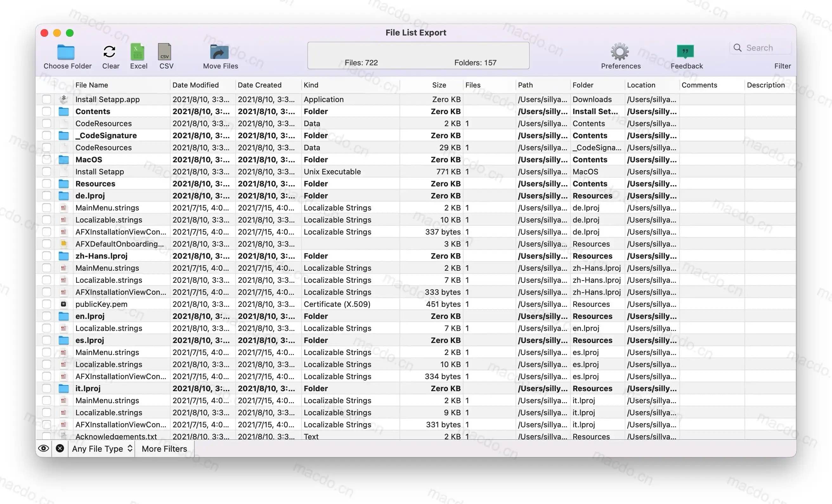Viewport: 832px width, 504px height.
Task: Sort by the Size column header
Action: [439, 85]
